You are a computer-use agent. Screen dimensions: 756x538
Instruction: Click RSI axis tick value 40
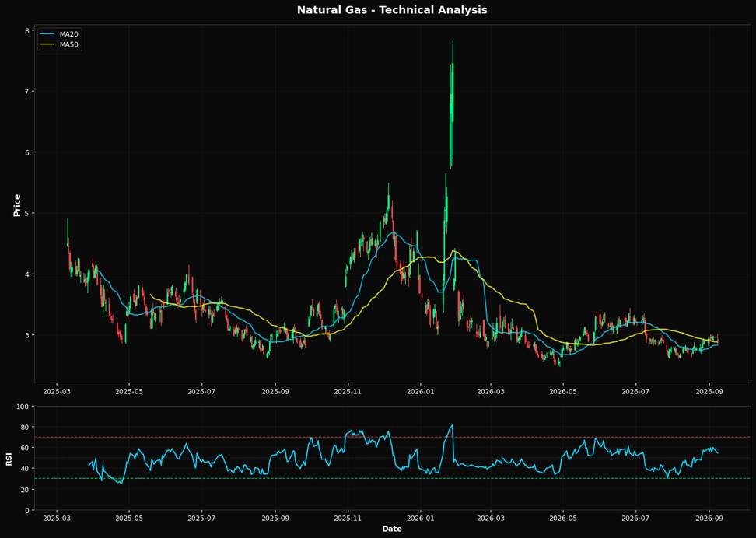click(x=26, y=469)
